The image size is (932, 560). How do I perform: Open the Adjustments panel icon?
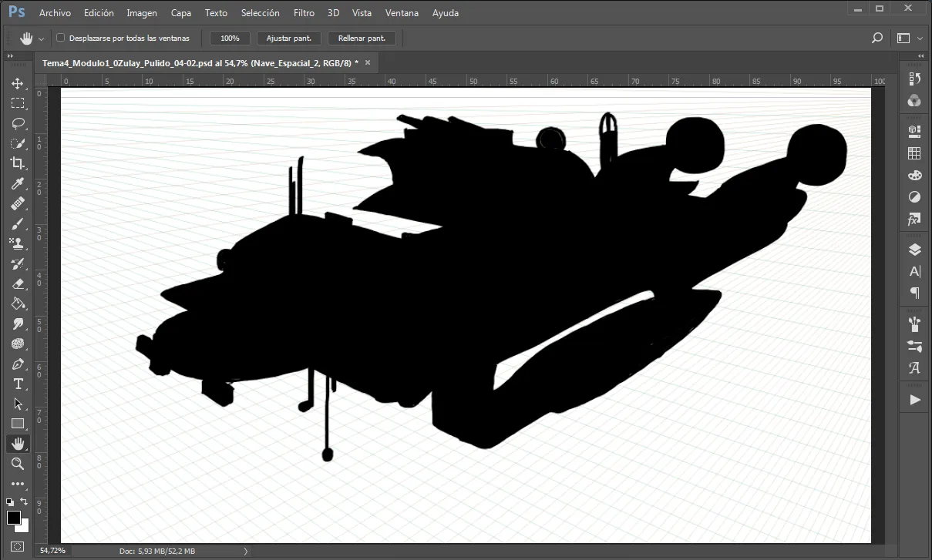point(915,197)
